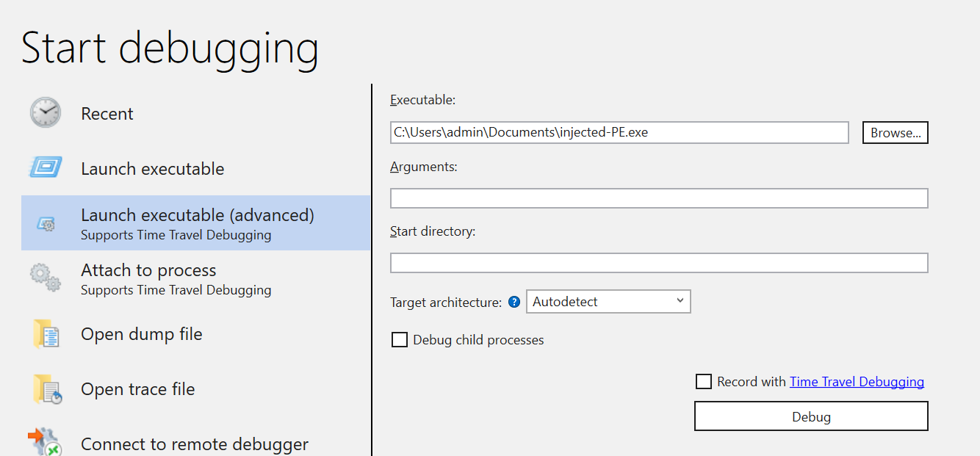Select the Recent menu item
This screenshot has width=980, height=456.
pos(107,114)
